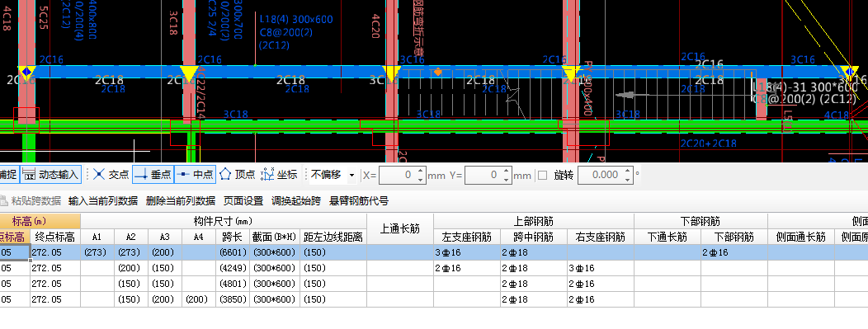The image size is (868, 329).
Task: Toggle the 顶点 vertex snap icon
Action: pyautogui.click(x=225, y=175)
